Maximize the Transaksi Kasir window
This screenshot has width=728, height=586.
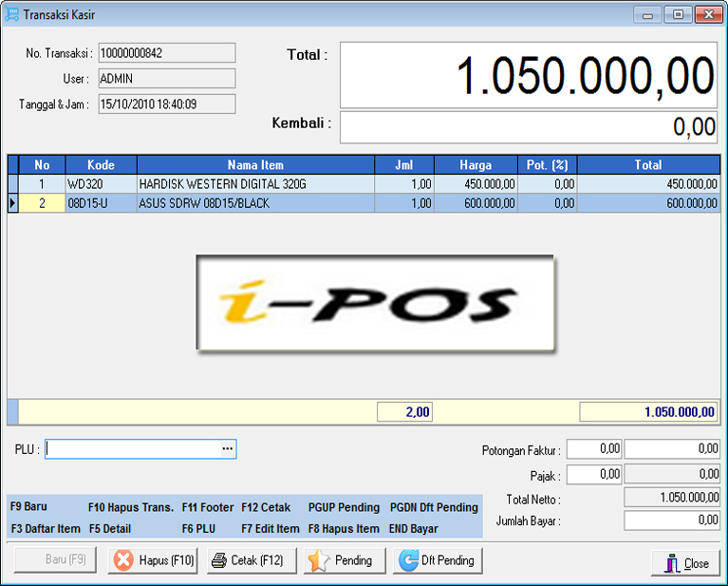point(678,15)
